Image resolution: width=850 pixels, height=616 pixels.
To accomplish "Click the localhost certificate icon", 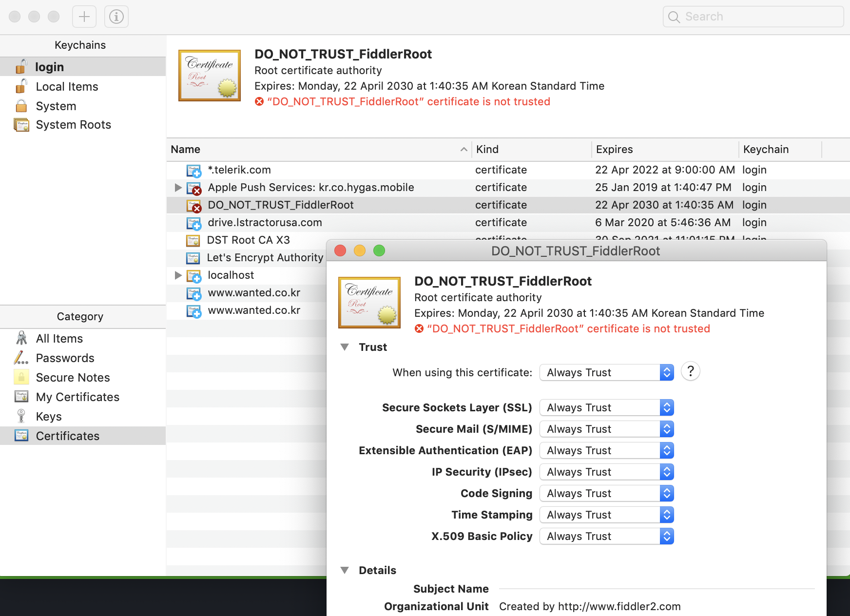I will pyautogui.click(x=193, y=276).
